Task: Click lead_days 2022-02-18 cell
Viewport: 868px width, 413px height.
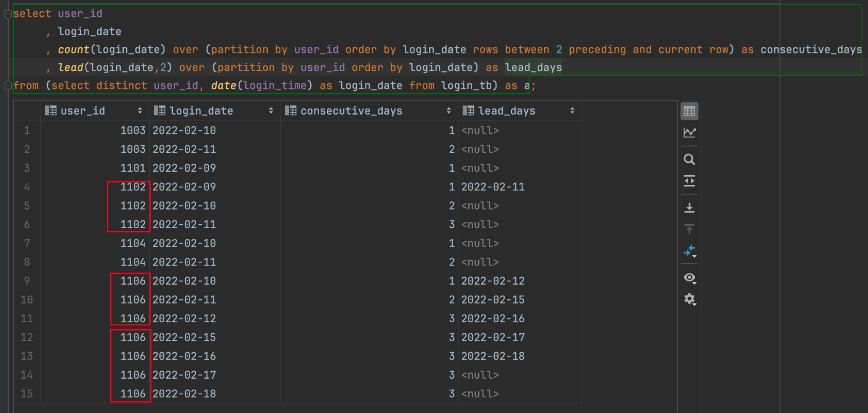Action: point(493,356)
